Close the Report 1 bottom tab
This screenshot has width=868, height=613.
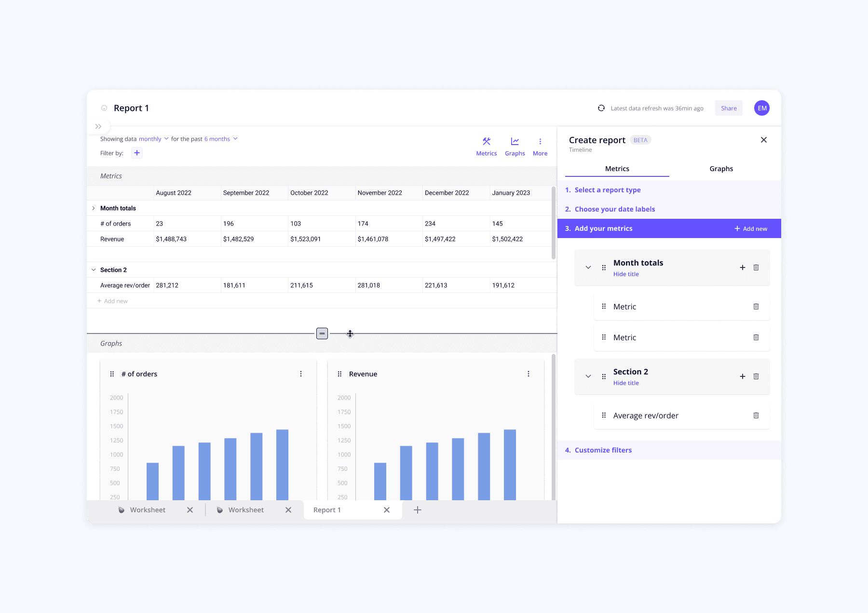click(x=387, y=510)
